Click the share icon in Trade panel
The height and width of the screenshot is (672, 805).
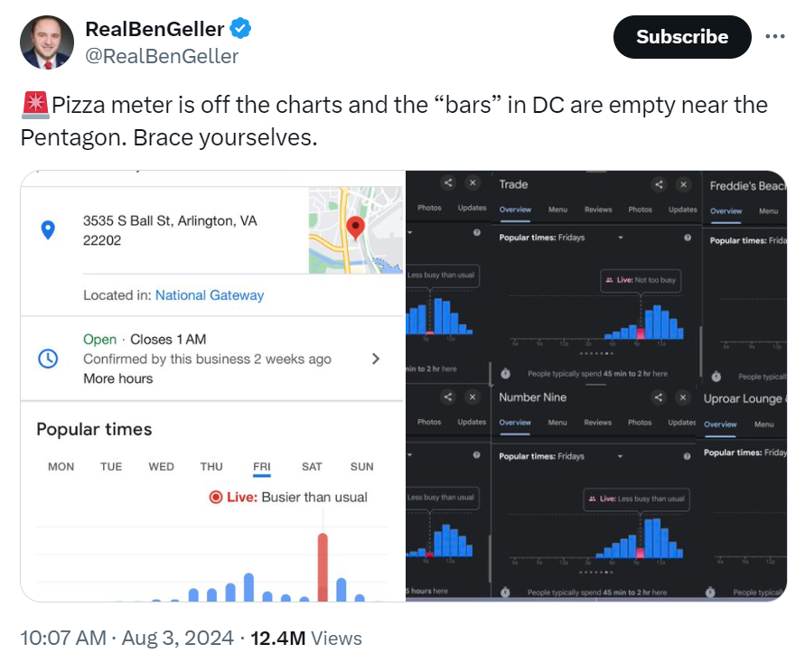tap(659, 184)
